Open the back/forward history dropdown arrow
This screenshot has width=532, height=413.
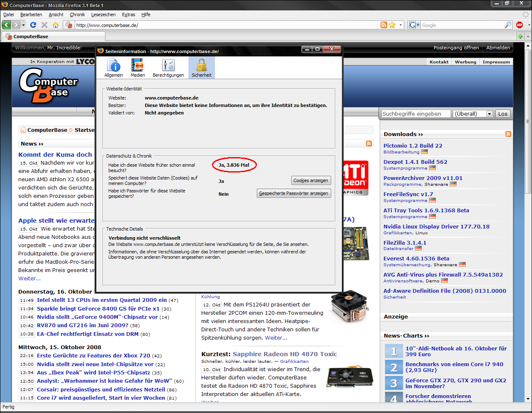click(x=23, y=25)
